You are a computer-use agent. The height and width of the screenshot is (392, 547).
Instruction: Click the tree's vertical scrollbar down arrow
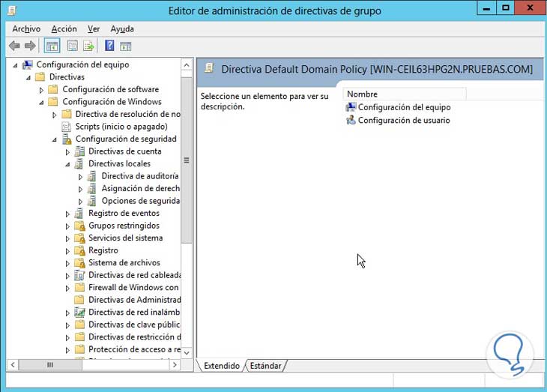click(x=187, y=352)
